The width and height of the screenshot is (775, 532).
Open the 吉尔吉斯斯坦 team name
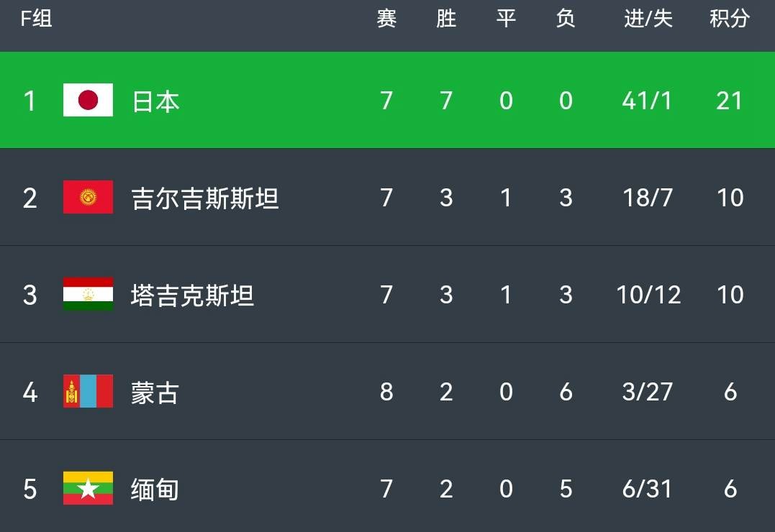(x=205, y=198)
